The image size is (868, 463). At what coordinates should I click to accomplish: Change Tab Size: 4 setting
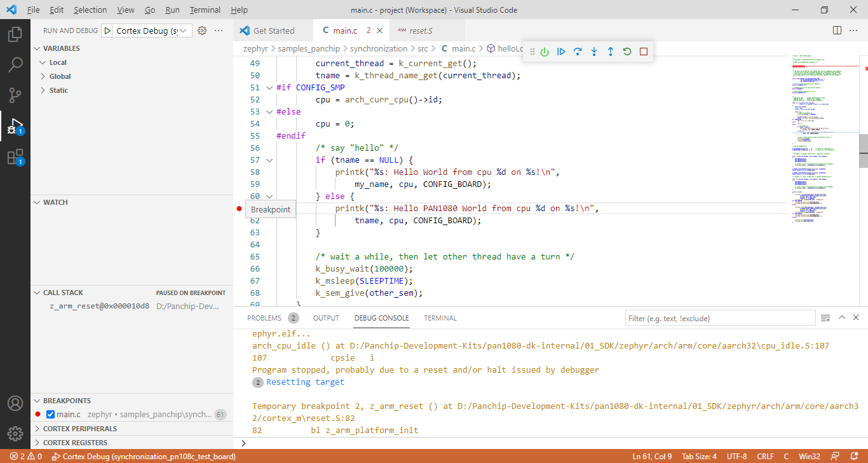pyautogui.click(x=699, y=457)
